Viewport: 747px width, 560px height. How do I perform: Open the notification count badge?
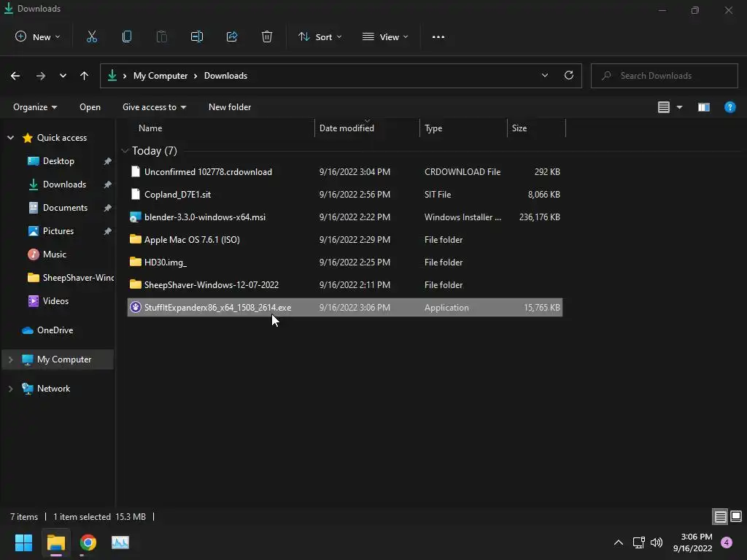point(726,542)
